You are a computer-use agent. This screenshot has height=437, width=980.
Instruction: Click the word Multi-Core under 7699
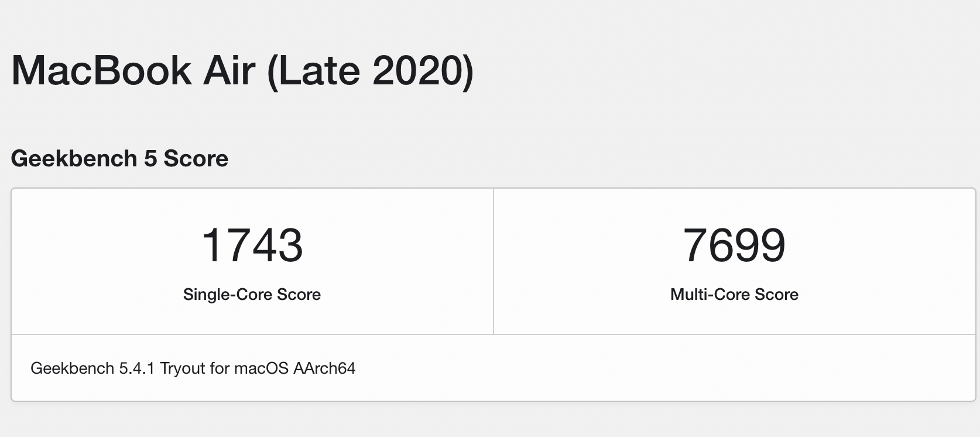[710, 294]
